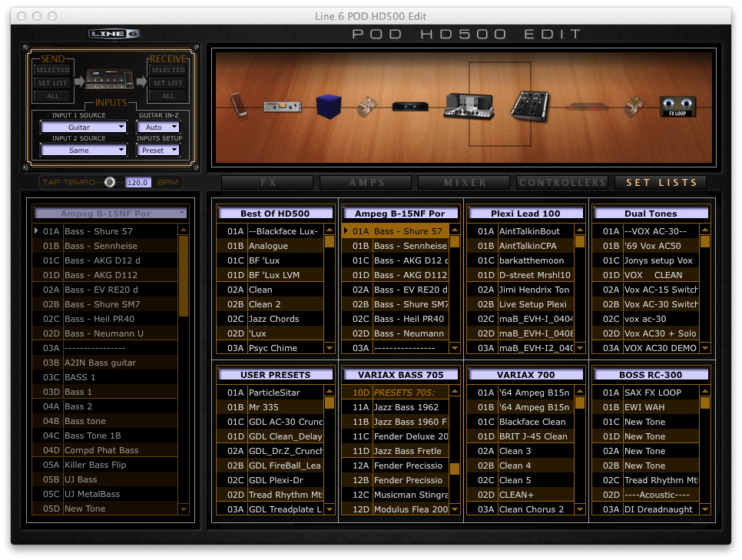Select pedal block left of black rack
The image size is (742, 560).
pyautogui.click(x=366, y=106)
